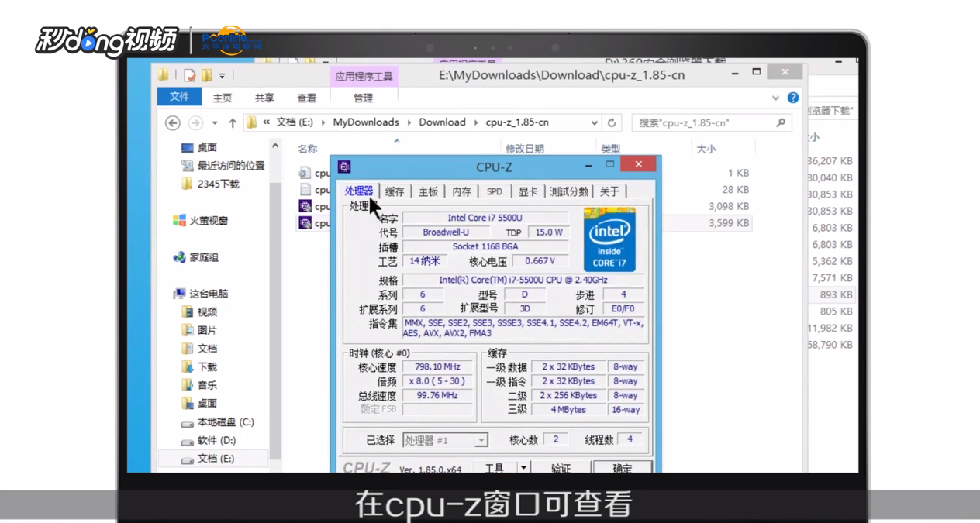Expand the ribbon chevron
Image resolution: width=980 pixels, height=523 pixels.
[775, 98]
